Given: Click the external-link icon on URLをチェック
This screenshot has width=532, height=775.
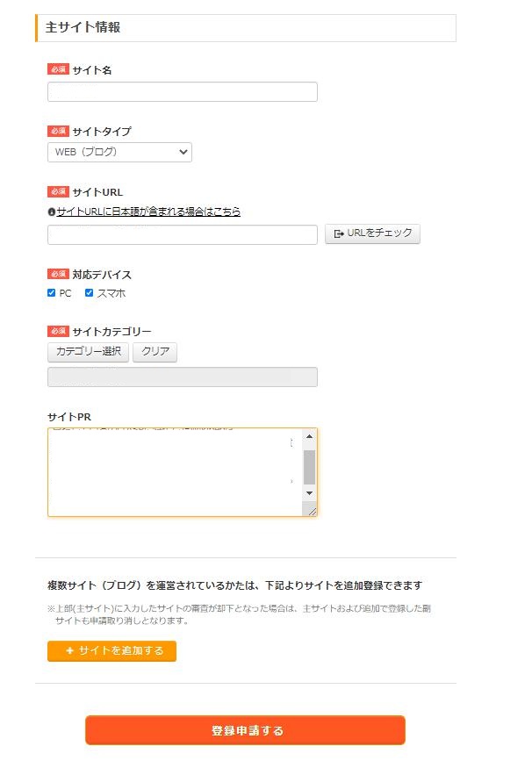Looking at the screenshot, I should 339,234.
